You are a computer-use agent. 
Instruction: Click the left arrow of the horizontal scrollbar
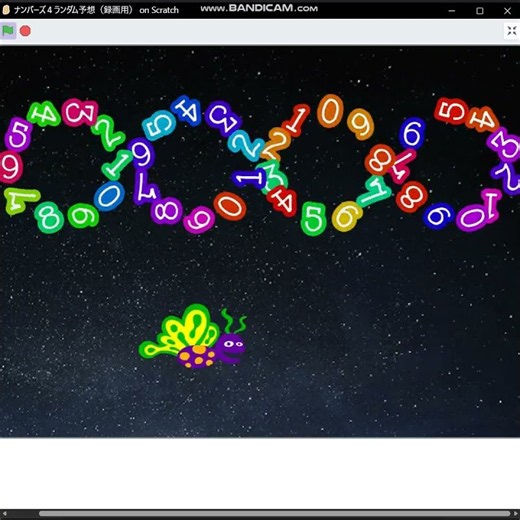pyautogui.click(x=4, y=514)
